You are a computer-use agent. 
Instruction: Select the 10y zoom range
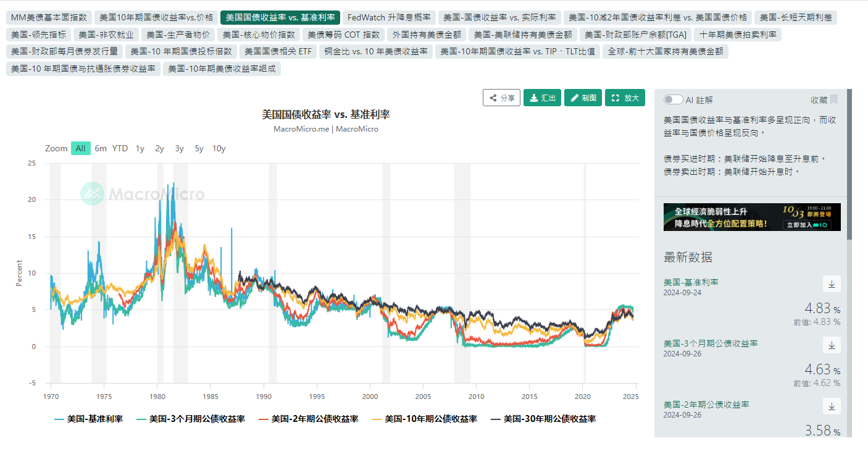[220, 148]
